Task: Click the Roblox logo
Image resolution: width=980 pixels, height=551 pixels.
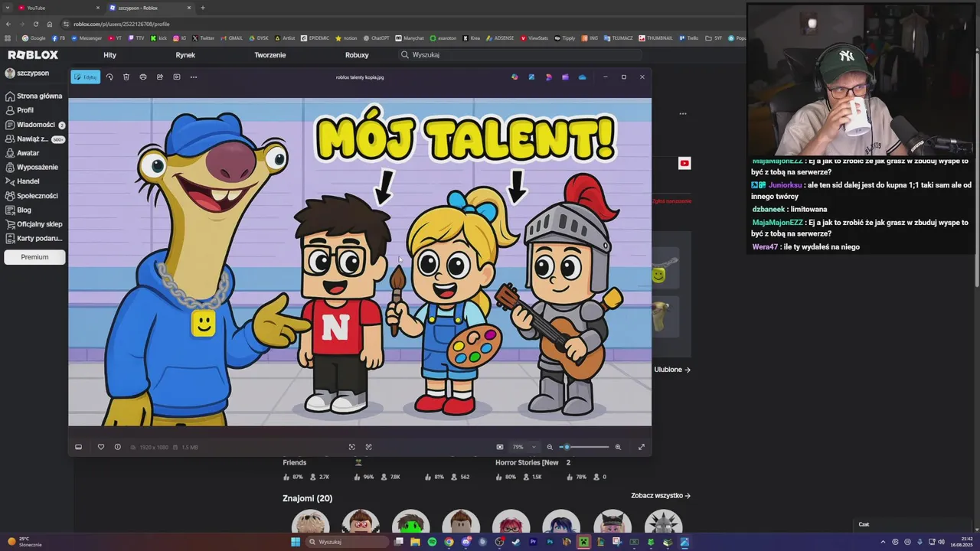Action: coord(33,55)
